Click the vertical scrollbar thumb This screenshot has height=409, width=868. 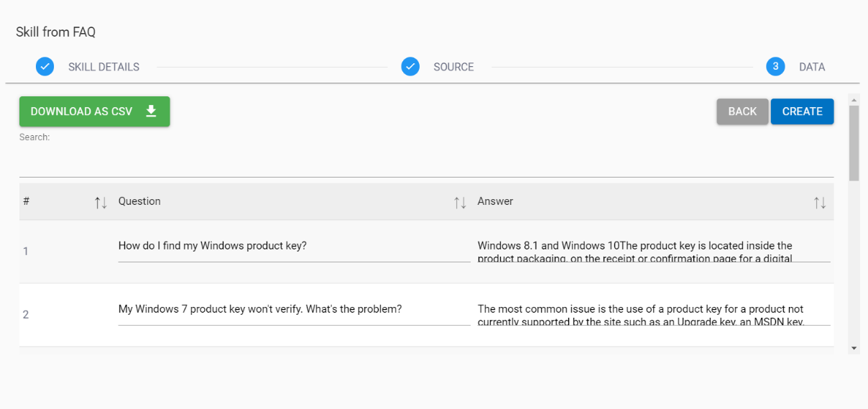tap(854, 142)
